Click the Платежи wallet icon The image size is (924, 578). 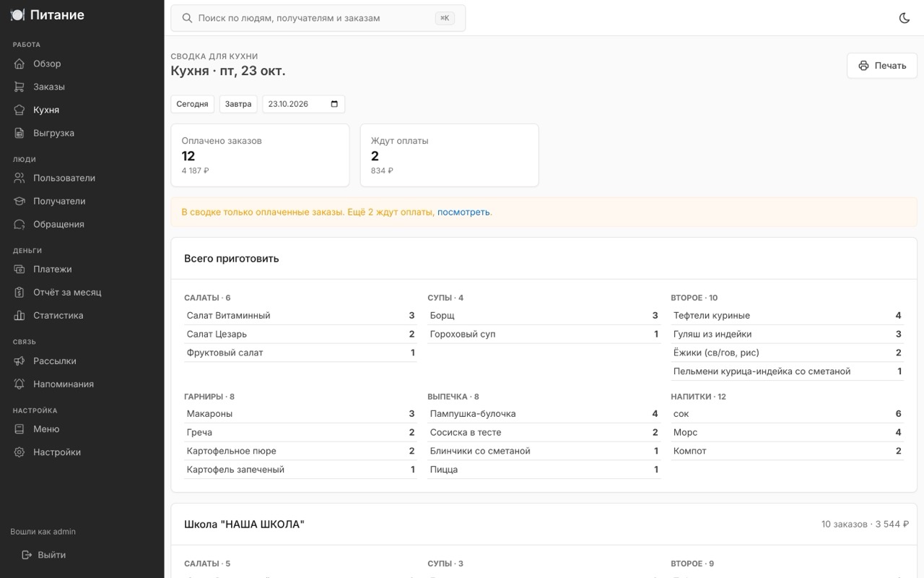coord(19,269)
